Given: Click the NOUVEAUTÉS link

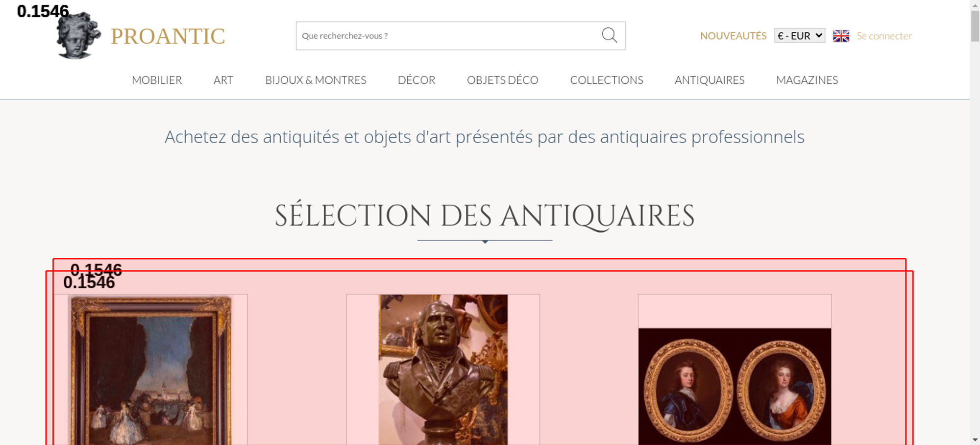Looking at the screenshot, I should tap(733, 36).
